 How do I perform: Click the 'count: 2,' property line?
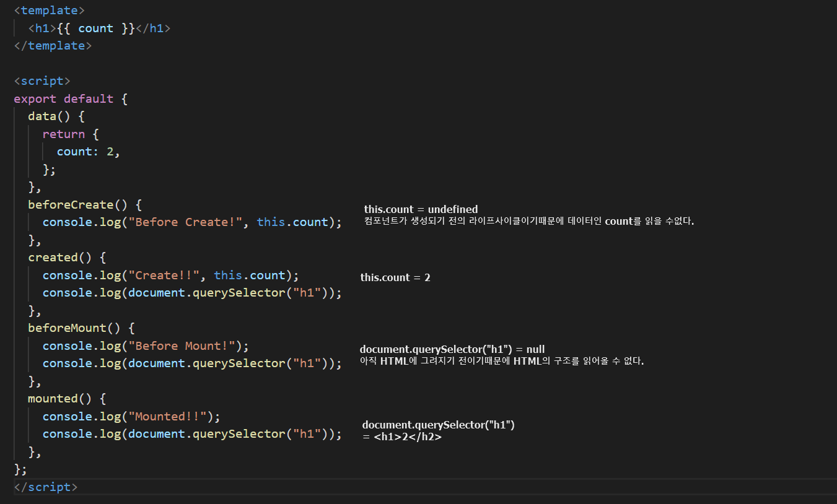[x=89, y=152]
